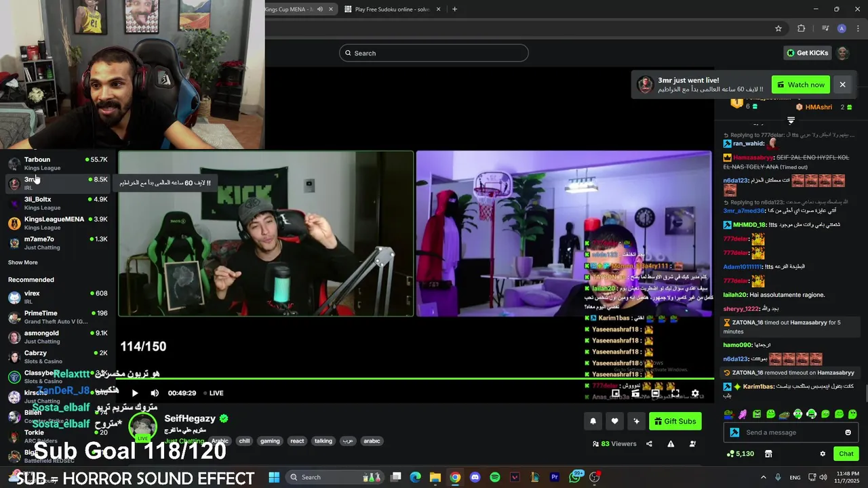Jump to LIVE position in player
The height and width of the screenshot is (488, 868).
click(x=213, y=393)
